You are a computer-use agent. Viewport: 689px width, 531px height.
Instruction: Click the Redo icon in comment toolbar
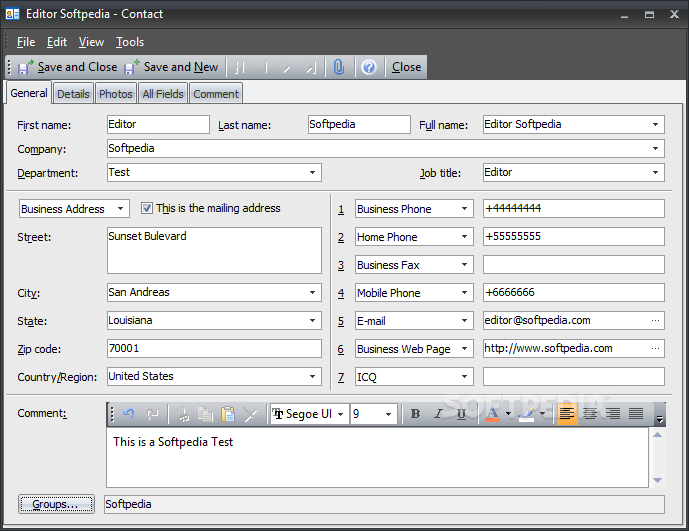point(152,414)
